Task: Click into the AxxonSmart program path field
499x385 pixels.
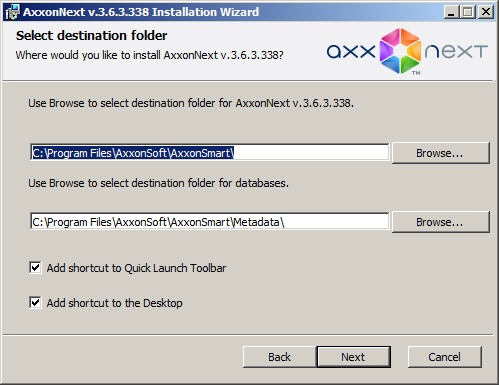Action: pos(210,153)
